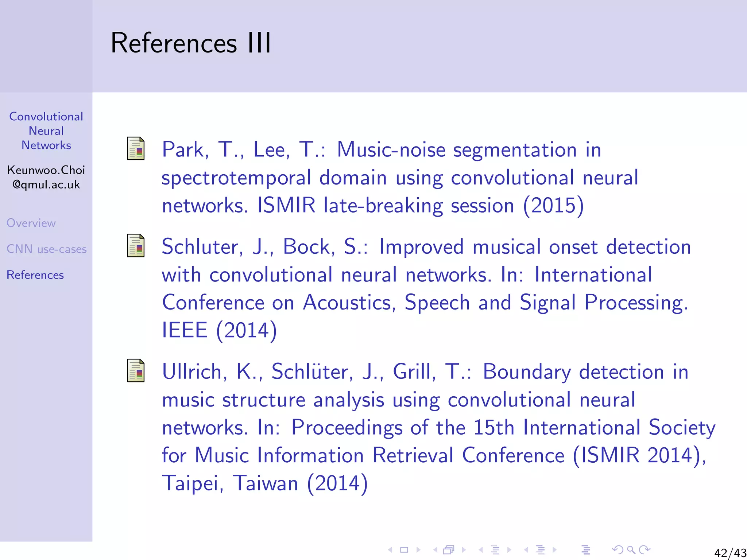Open the CNN use-cases section in sidebar
The height and width of the screenshot is (560, 747).
(47, 249)
